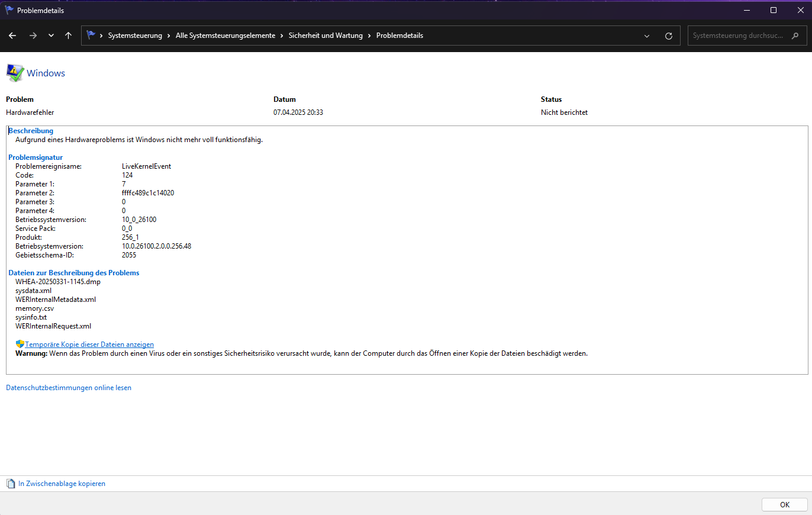Click the Hardwarefehler problem text

click(x=30, y=112)
